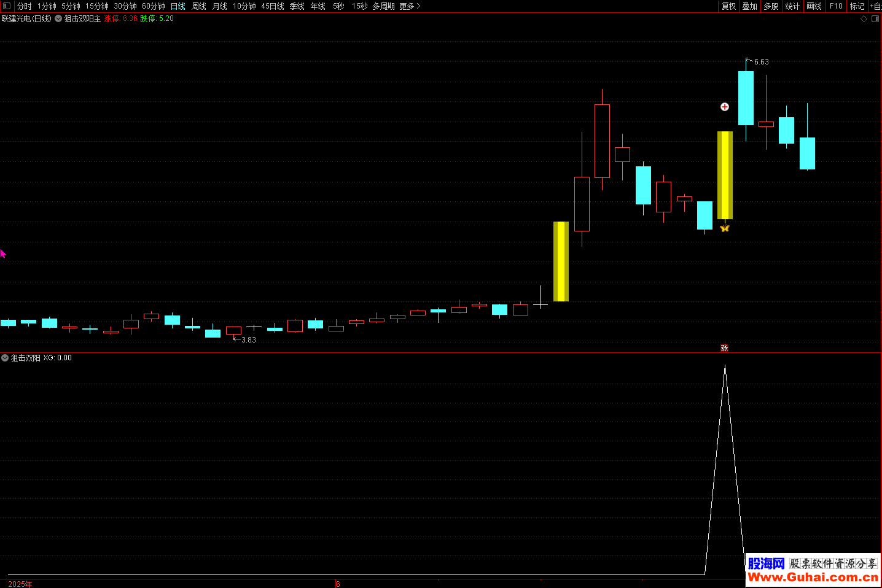Expand the 更多 periods list
The height and width of the screenshot is (588, 882).
pos(410,6)
